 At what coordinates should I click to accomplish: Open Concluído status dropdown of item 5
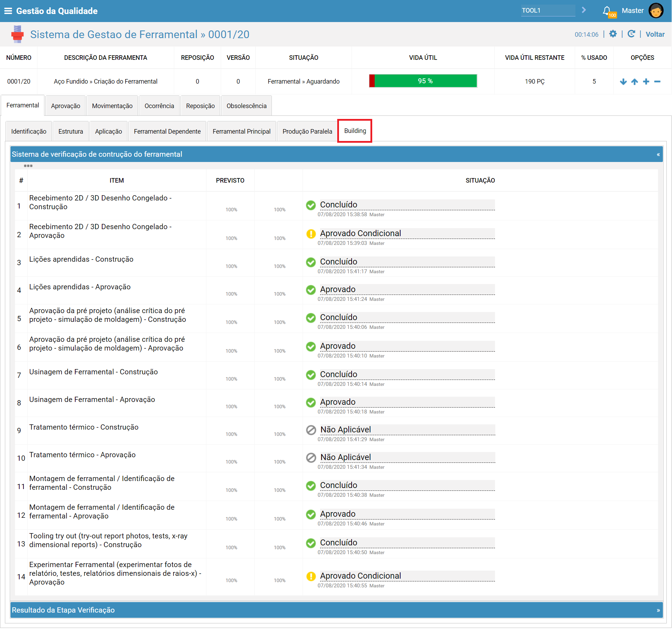407,317
